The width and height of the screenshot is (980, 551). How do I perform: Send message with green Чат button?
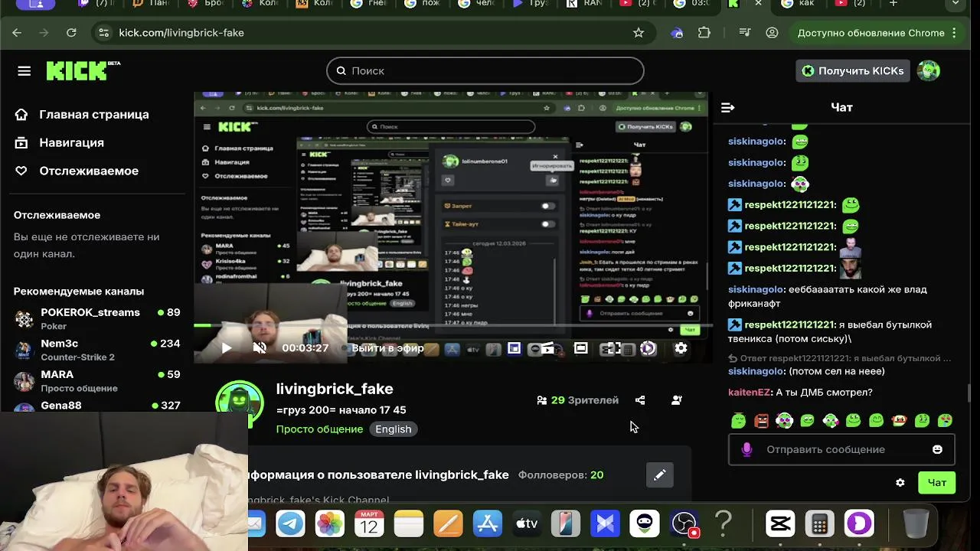pos(937,483)
